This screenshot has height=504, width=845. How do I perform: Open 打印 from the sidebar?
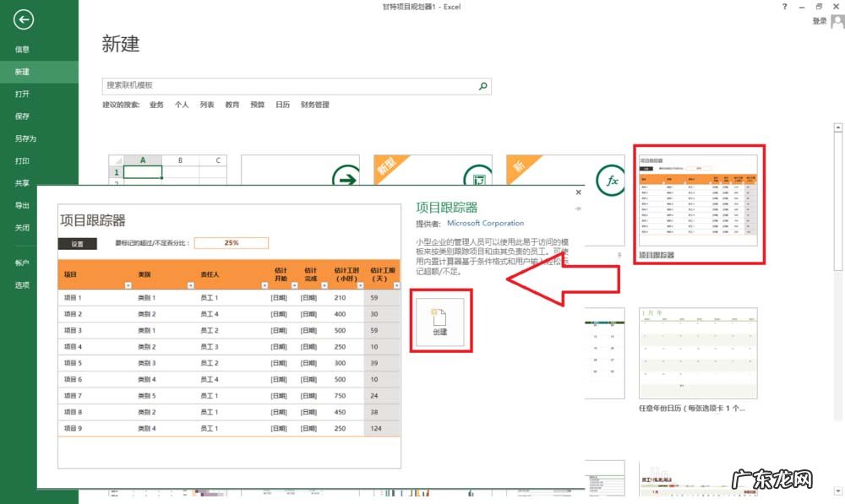coord(23,160)
